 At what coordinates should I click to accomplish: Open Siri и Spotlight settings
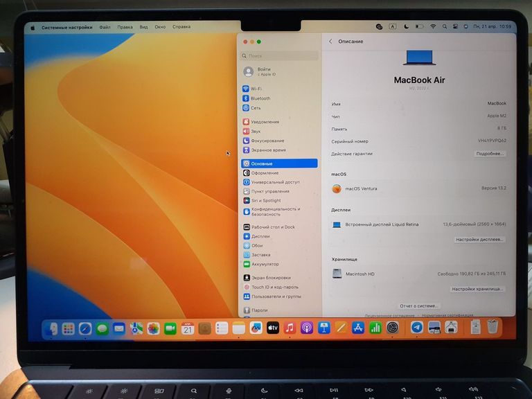click(263, 200)
